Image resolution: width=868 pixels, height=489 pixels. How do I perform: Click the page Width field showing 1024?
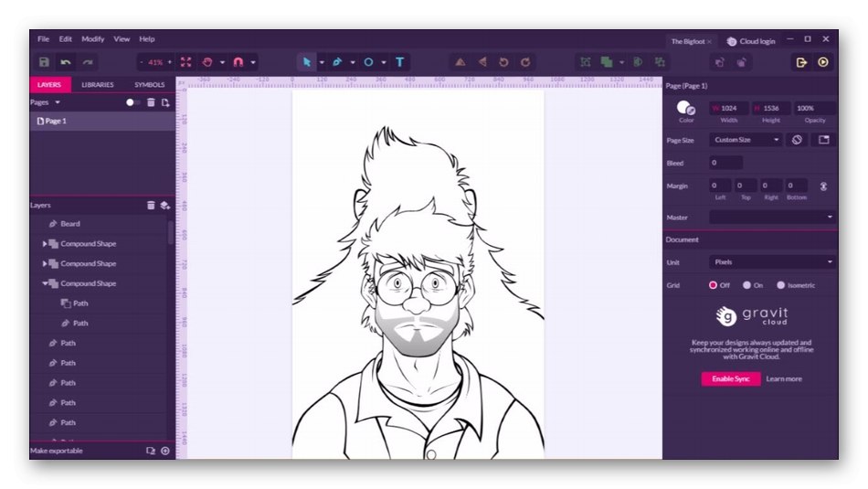pos(730,108)
